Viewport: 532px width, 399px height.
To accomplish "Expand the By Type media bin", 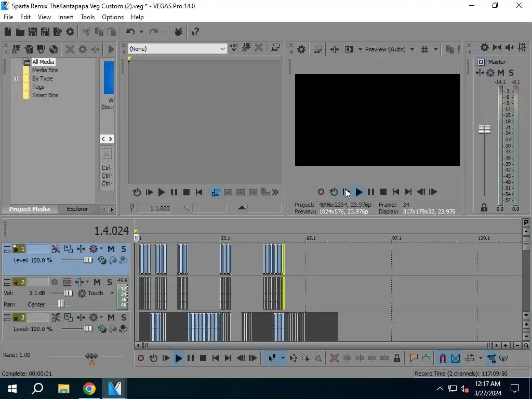I will pyautogui.click(x=16, y=79).
